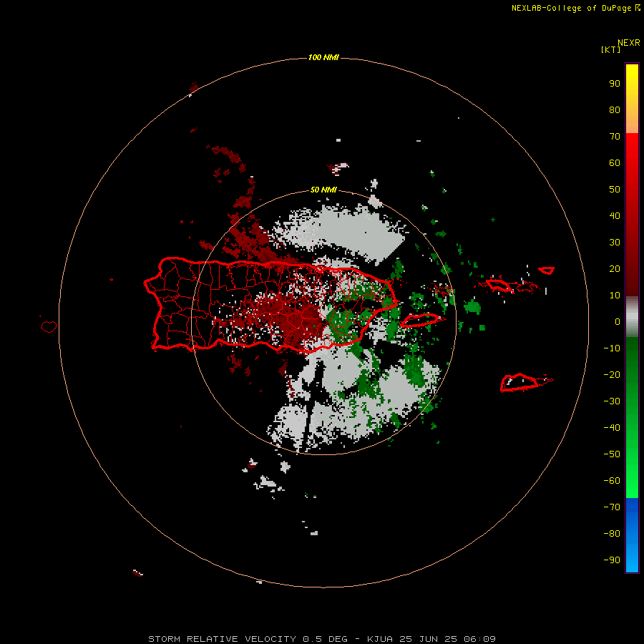Click the -60 value on the velocity legend
Viewport: 644px width, 644px height.
coord(612,481)
